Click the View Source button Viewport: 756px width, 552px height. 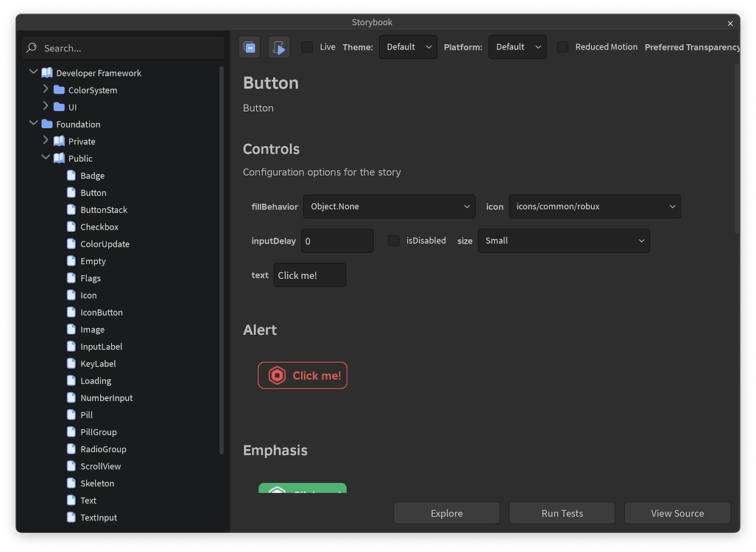[677, 513]
